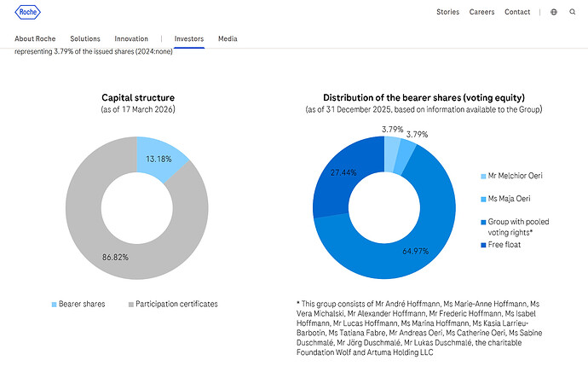Viewport: 588px width, 366px height.
Task: Click the 'as of 17 March 2026' subtitle
Action: [x=137, y=109]
